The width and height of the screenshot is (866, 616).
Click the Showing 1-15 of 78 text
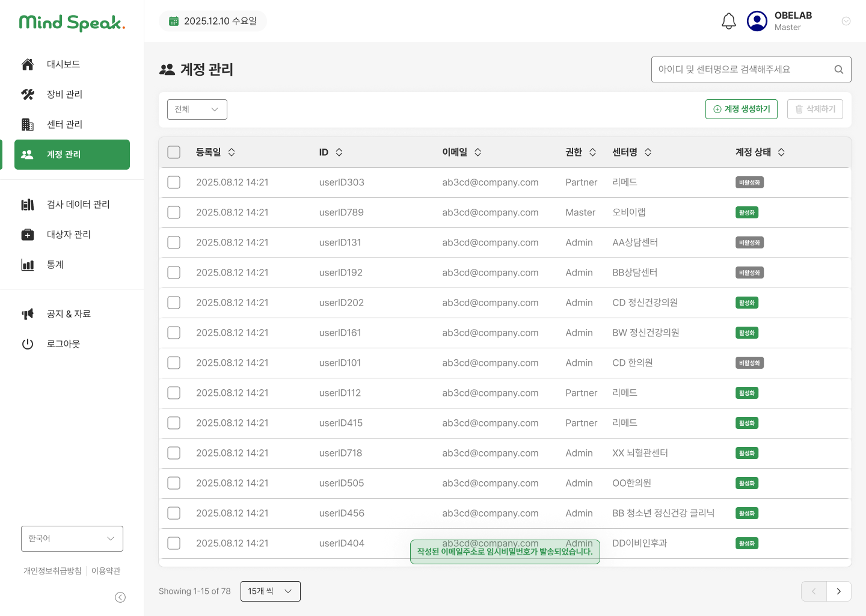coord(195,591)
